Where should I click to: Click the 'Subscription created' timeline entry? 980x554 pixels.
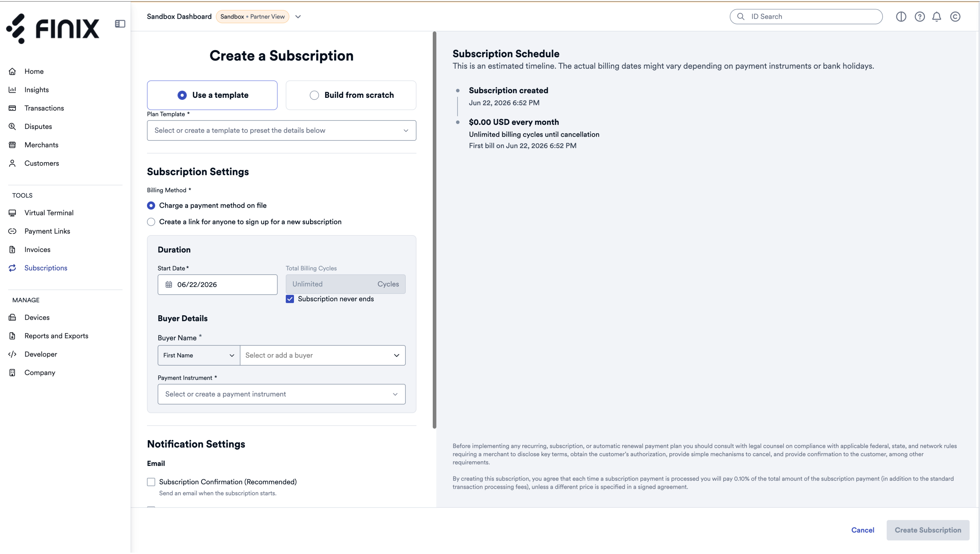[x=508, y=91]
